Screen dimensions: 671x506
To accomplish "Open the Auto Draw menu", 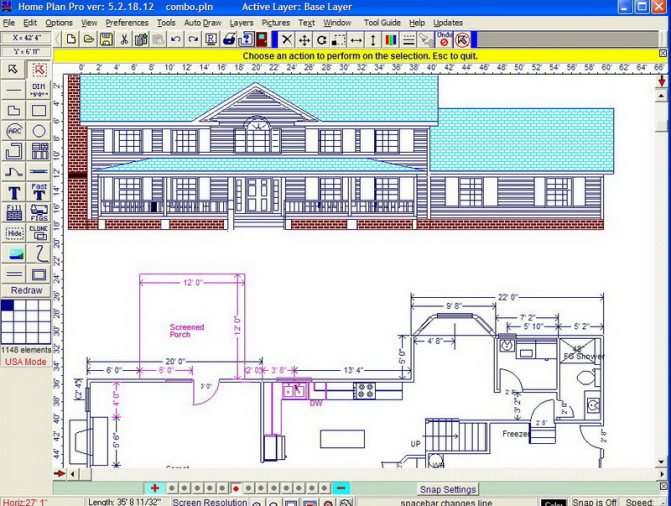I will (203, 23).
